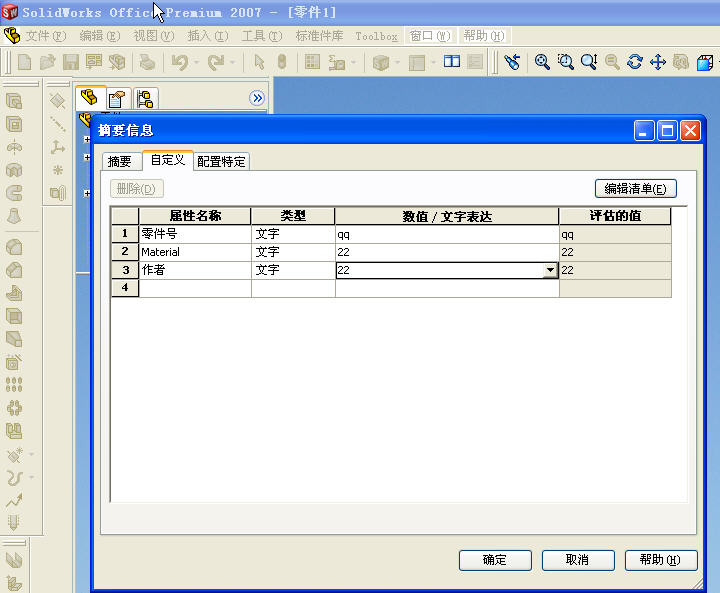Viewport: 720px width, 593px height.
Task: Select row header number 3
Action: coord(125,270)
